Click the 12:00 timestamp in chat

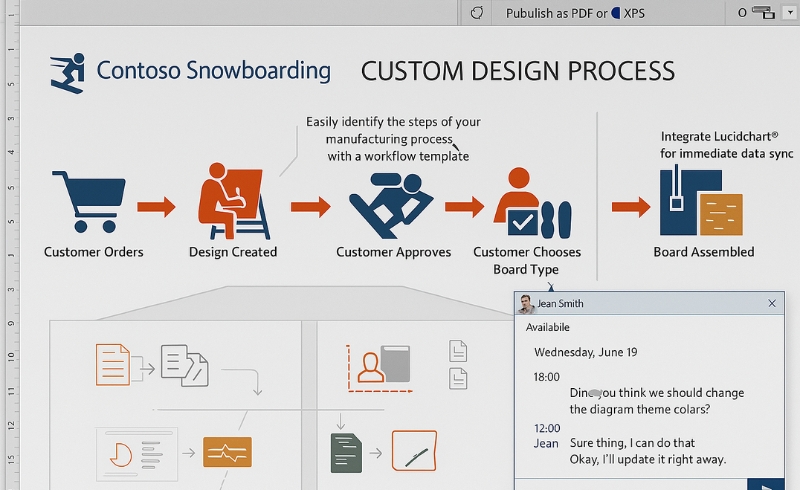click(x=547, y=428)
